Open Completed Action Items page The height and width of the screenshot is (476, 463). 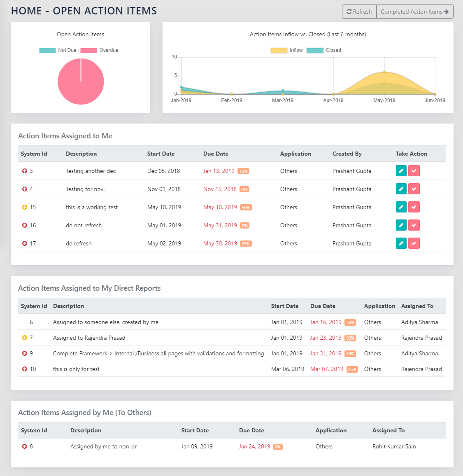(414, 12)
